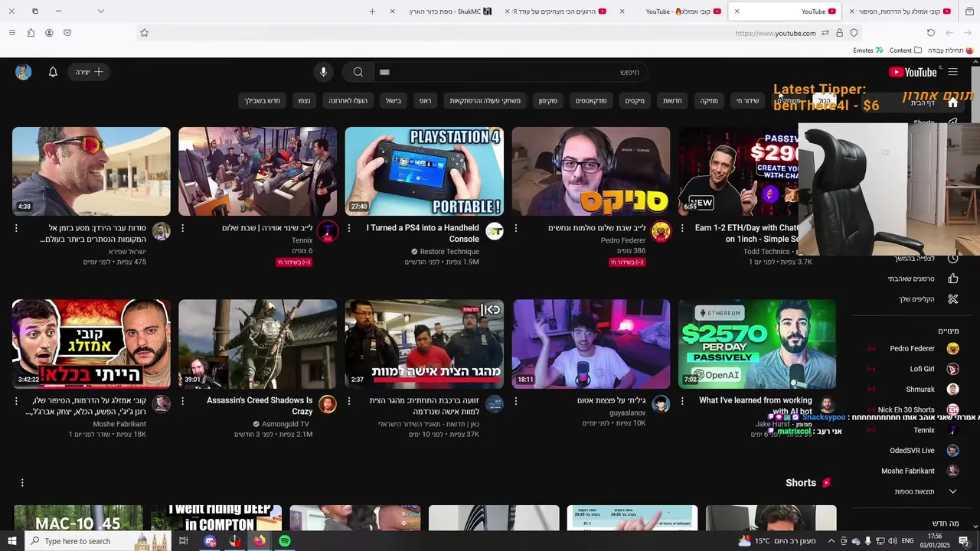Open the guyaslanov channel avatar
This screenshot has width=980, height=551.
click(661, 404)
